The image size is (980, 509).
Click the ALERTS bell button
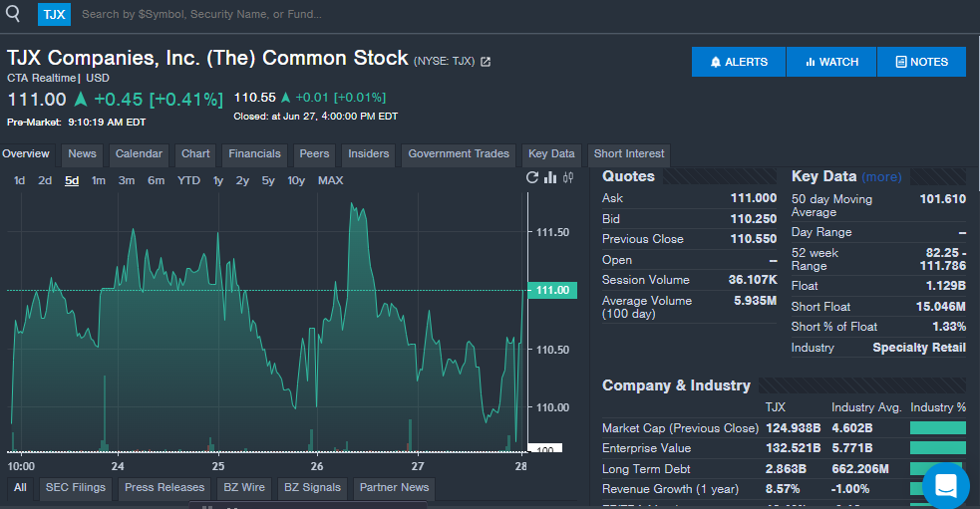point(739,62)
